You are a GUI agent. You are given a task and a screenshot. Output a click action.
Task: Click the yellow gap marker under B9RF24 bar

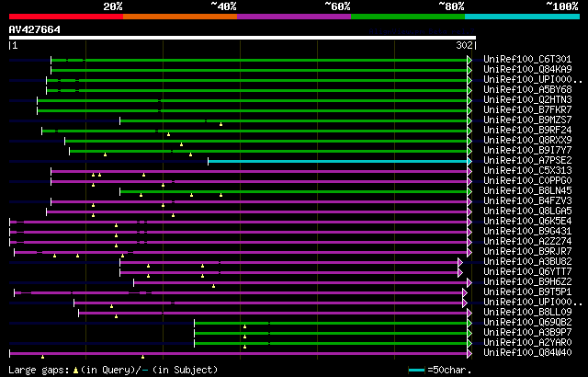(x=169, y=134)
